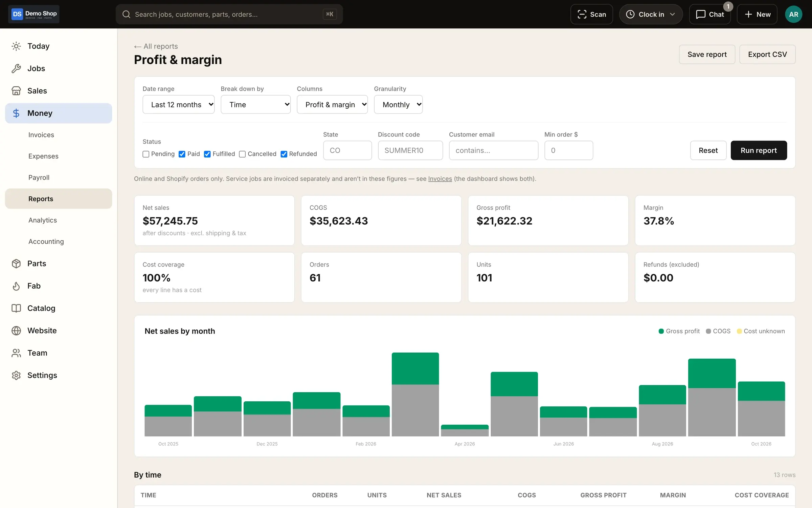Open the AR user avatar
The height and width of the screenshot is (508, 812).
point(793,14)
